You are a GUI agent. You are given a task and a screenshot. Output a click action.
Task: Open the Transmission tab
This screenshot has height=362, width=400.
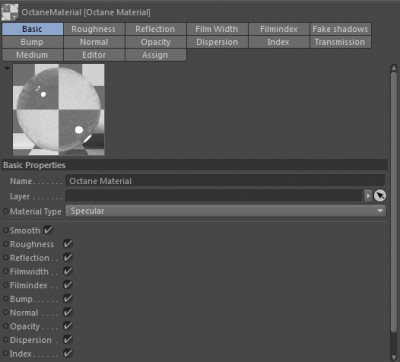tap(340, 42)
